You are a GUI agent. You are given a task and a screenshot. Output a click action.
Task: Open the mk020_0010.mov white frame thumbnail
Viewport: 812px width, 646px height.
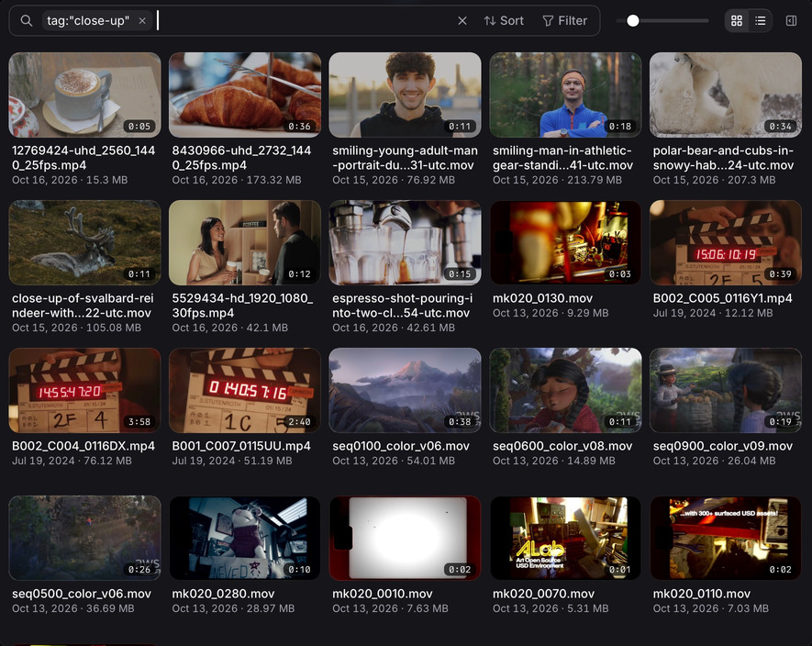[x=405, y=538]
